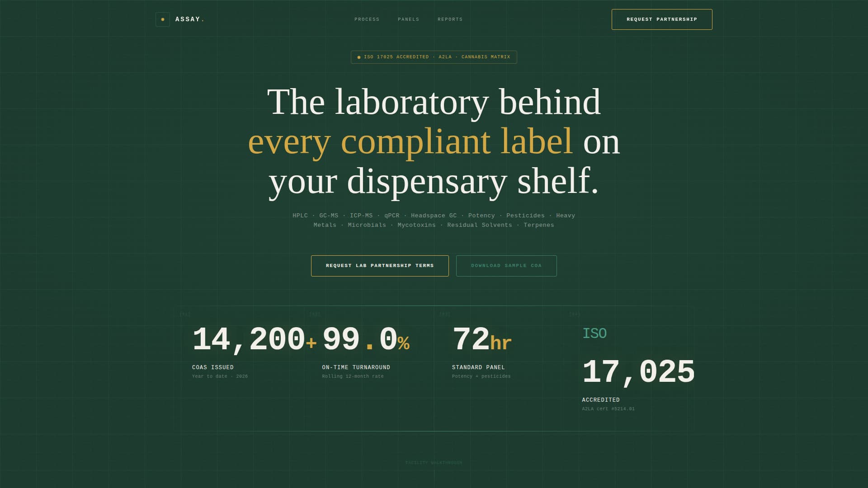The width and height of the screenshot is (868, 488).
Task: Open the PROCESS navigation item
Action: click(x=367, y=19)
